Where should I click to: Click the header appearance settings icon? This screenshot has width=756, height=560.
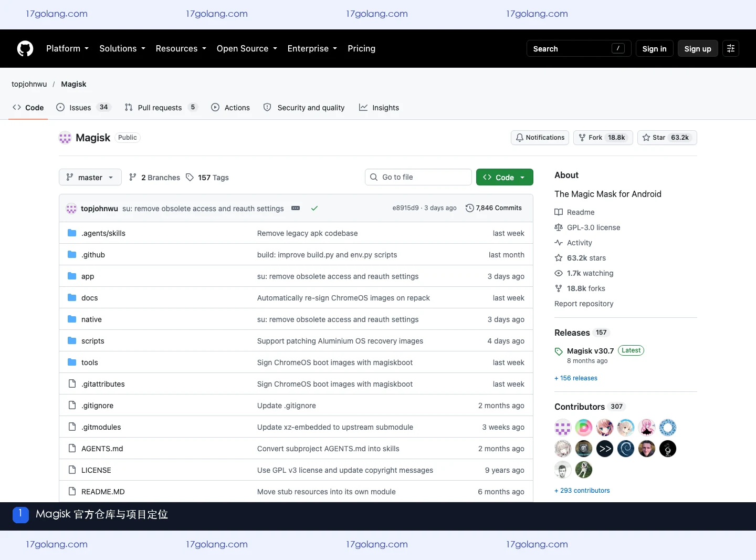click(x=731, y=48)
